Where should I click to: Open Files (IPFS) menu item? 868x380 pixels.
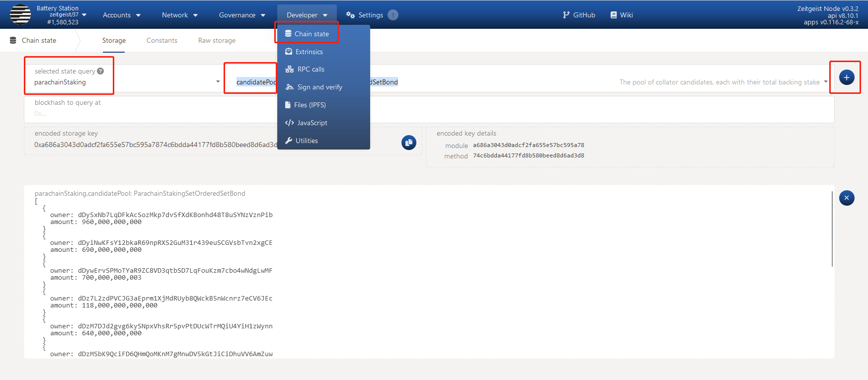pos(310,105)
